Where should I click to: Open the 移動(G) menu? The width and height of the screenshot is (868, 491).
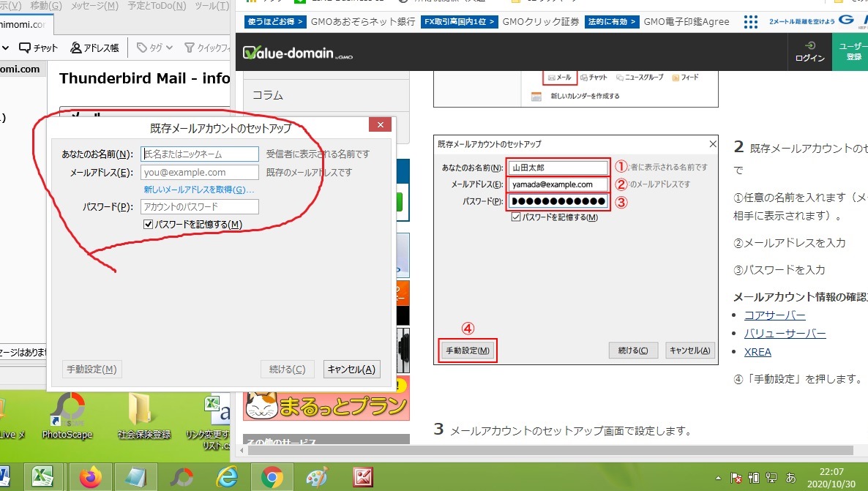point(45,6)
